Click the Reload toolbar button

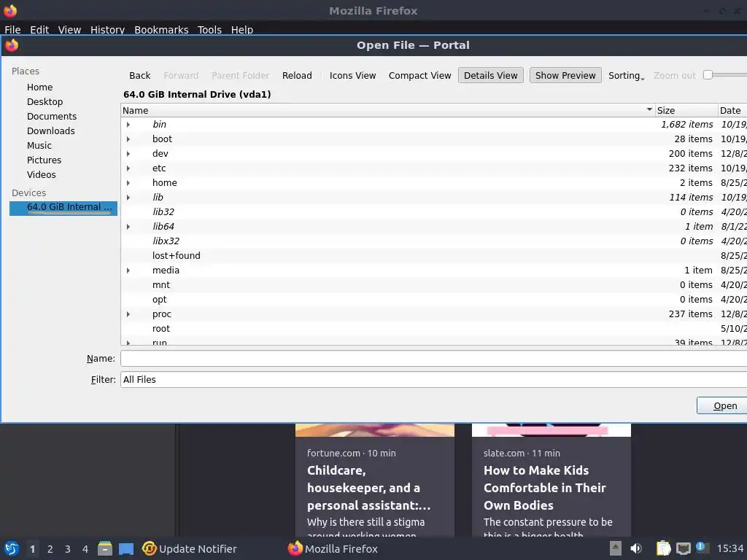297,75
